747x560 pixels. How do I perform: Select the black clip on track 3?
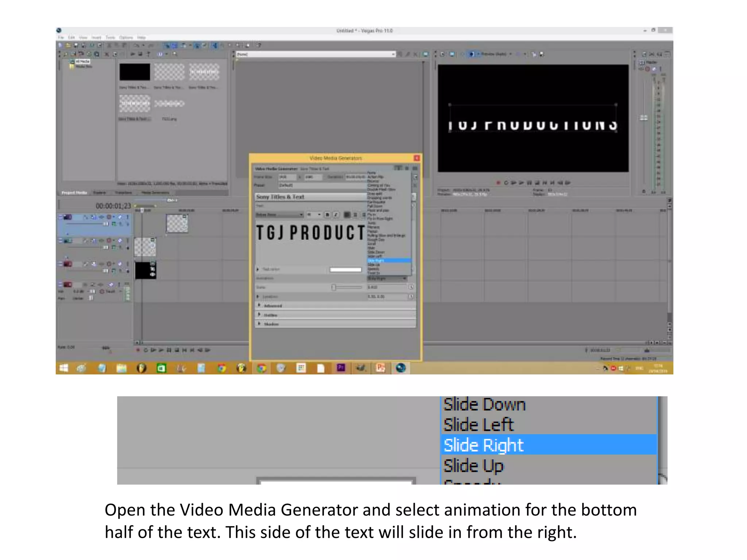pyautogui.click(x=146, y=270)
